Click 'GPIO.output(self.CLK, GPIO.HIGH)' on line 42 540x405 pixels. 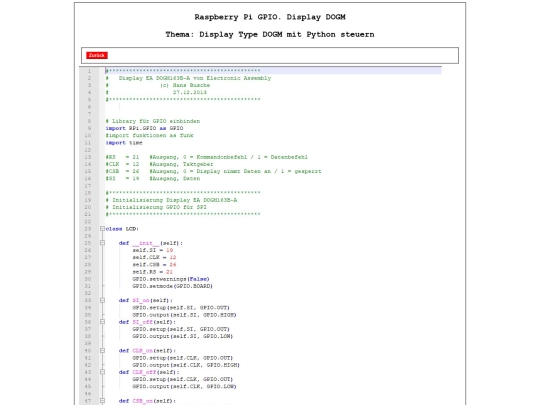(186, 365)
